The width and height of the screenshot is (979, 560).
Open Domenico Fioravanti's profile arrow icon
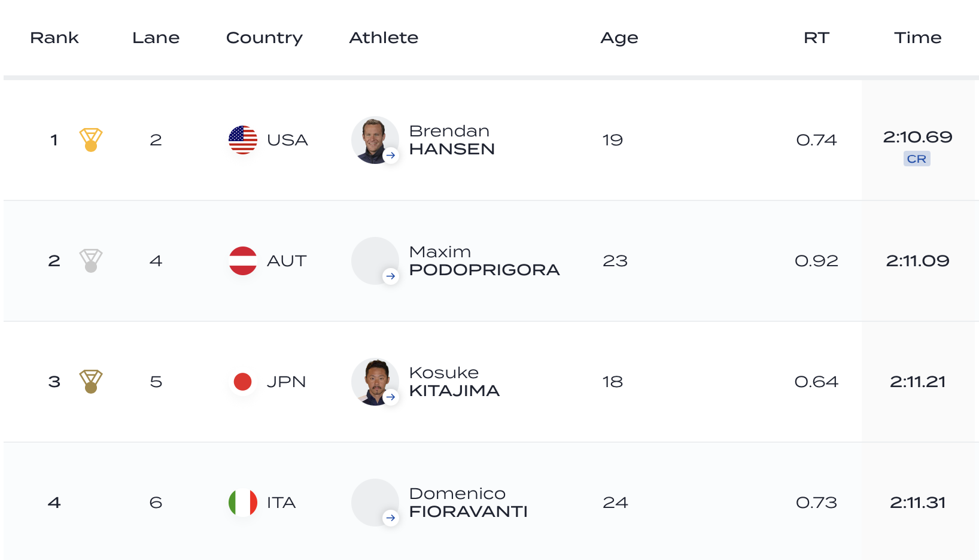391,518
